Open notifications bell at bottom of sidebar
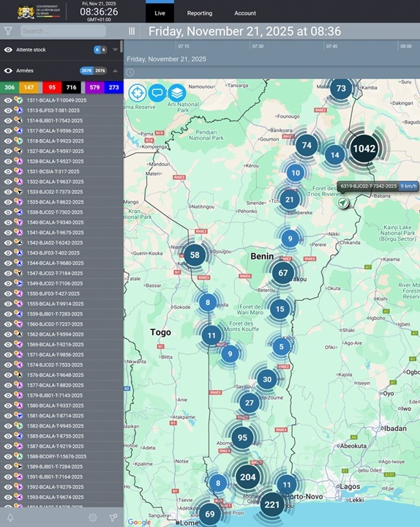 [x=10, y=517]
